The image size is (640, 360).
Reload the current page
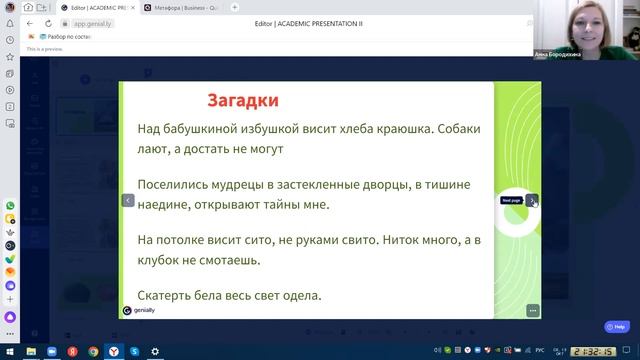point(48,24)
